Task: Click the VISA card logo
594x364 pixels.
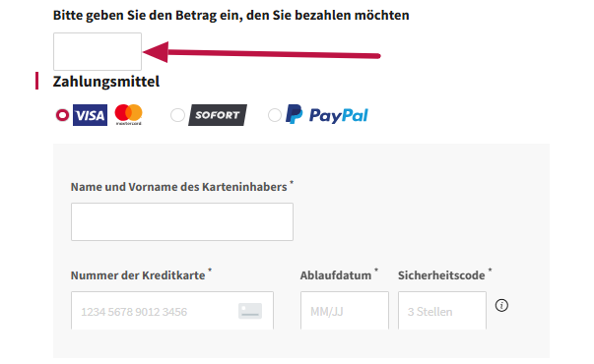Action: coord(90,115)
